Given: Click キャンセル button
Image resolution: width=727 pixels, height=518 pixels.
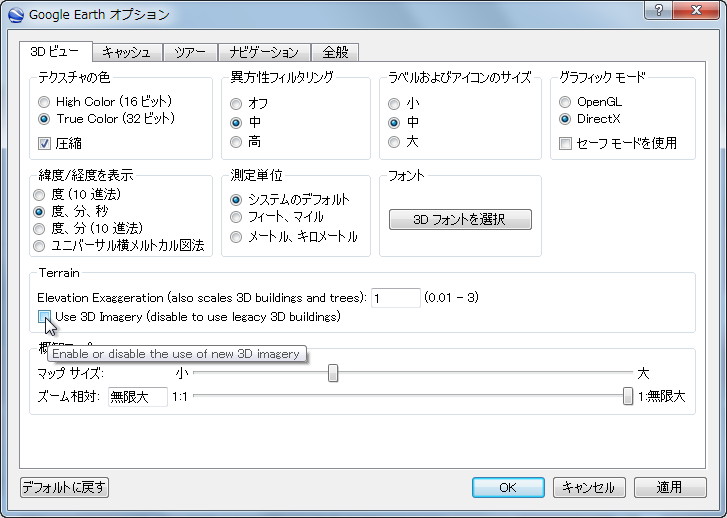Looking at the screenshot, I should click(589, 487).
